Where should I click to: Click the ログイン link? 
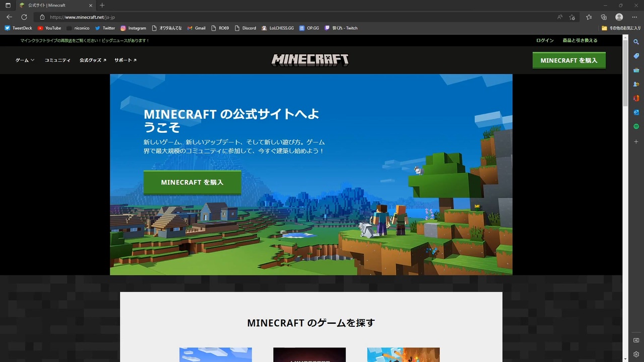pos(545,40)
